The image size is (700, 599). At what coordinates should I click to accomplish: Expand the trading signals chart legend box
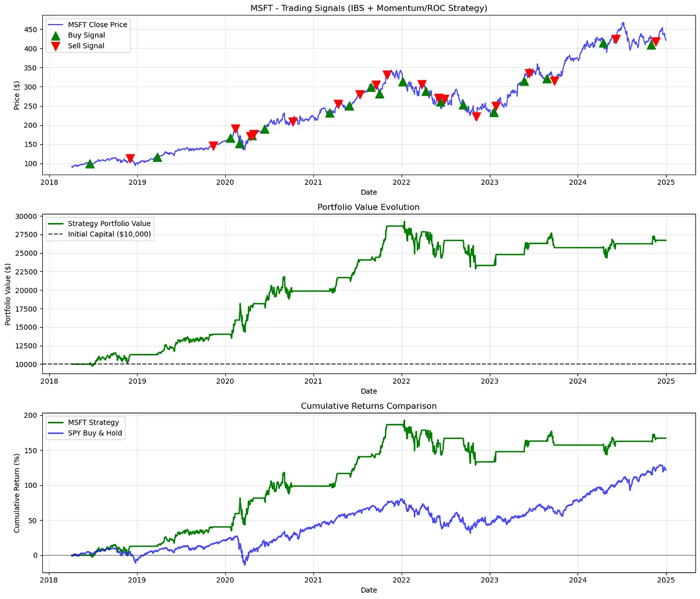tap(88, 35)
